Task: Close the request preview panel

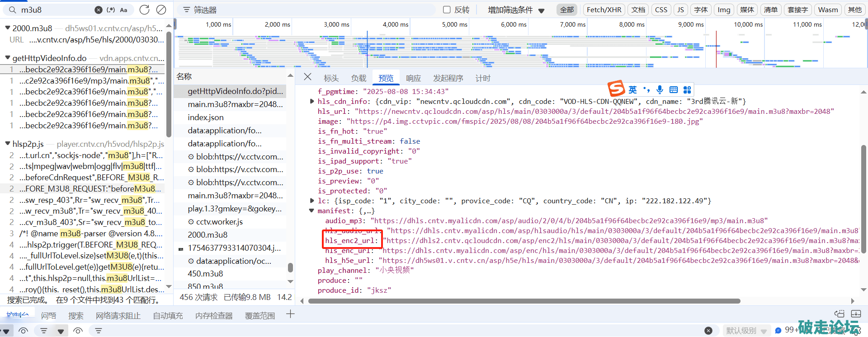Action: [x=307, y=77]
